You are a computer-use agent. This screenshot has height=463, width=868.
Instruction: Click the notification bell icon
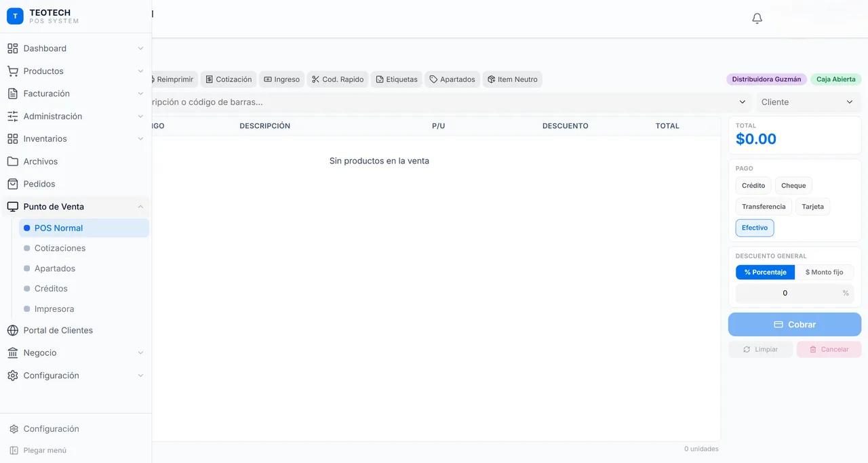[x=757, y=18]
